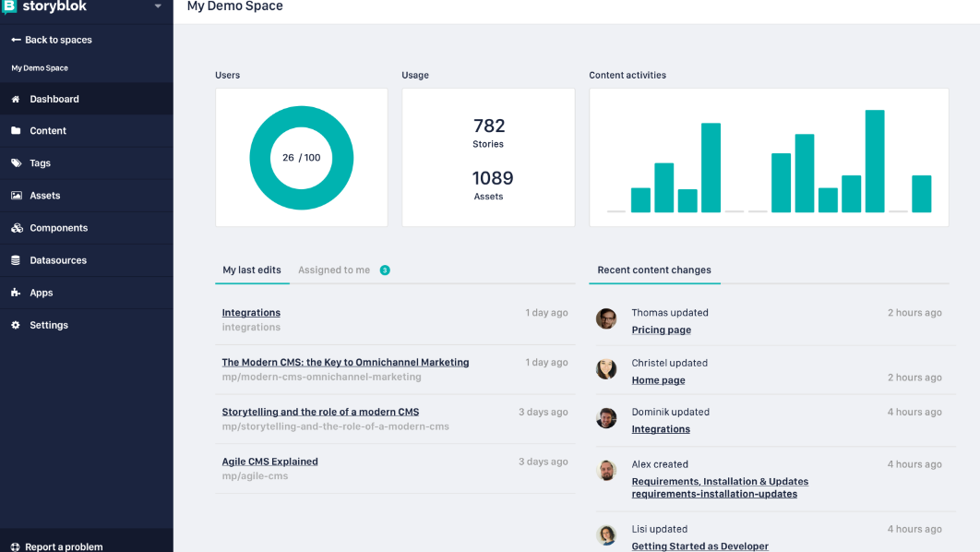Click Thomas's avatar thumbnail

click(x=606, y=319)
